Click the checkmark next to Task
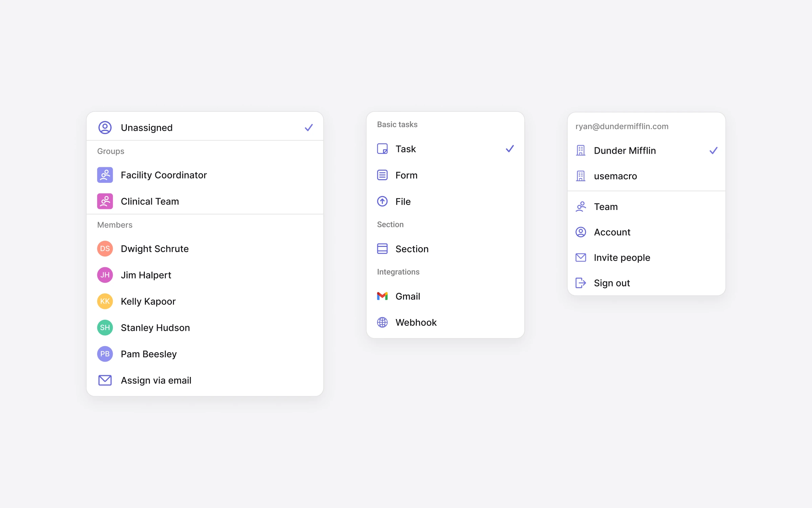812x508 pixels. 510,149
